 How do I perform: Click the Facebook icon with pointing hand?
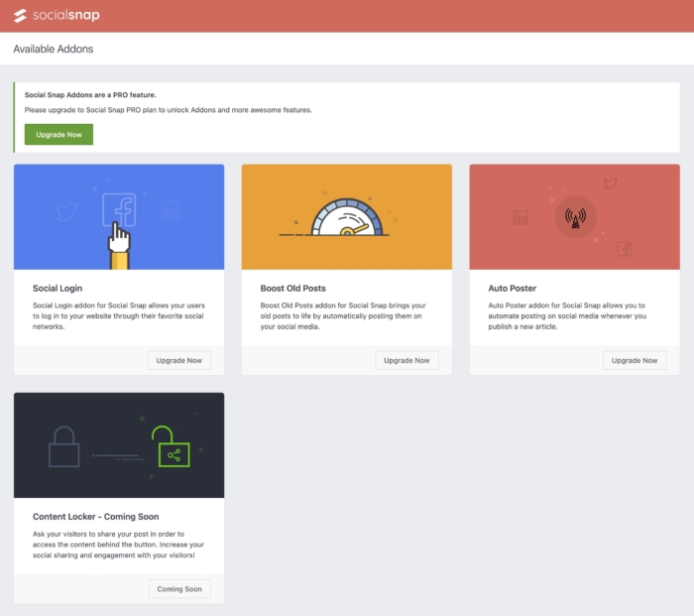click(119, 209)
